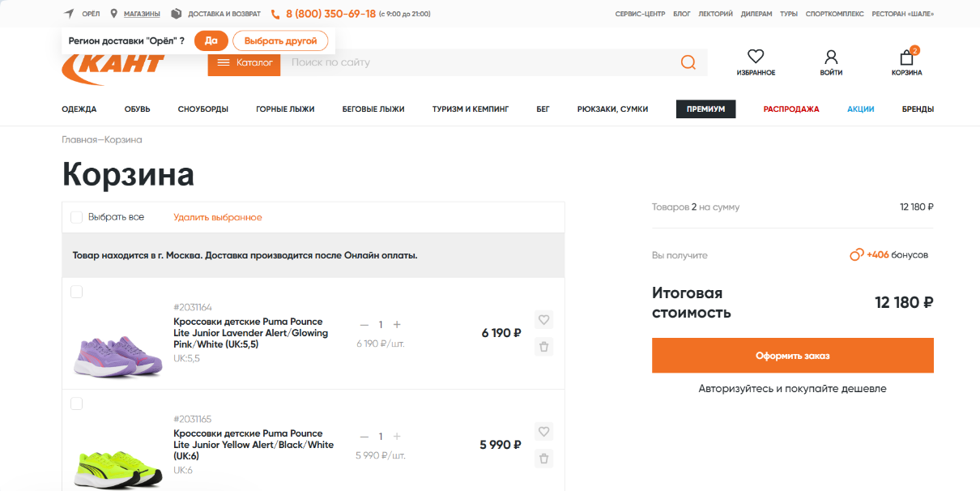The width and height of the screenshot is (980, 491).
Task: Delete lavender Puma sneakers with trash icon
Action: pos(543,347)
